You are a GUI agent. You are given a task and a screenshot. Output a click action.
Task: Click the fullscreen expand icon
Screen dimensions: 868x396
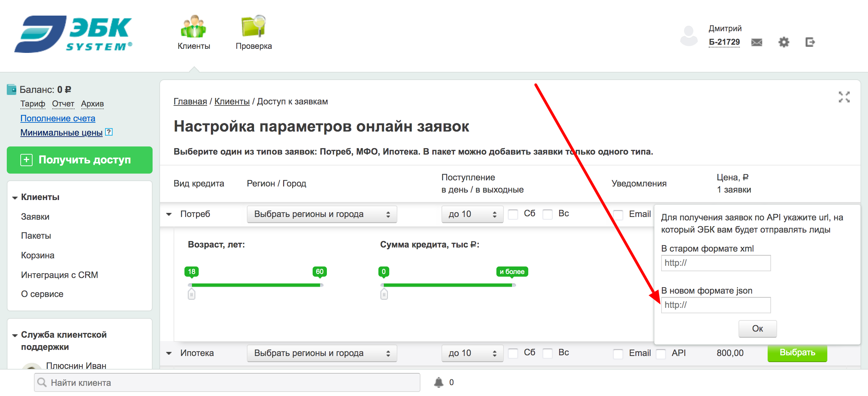click(x=844, y=97)
